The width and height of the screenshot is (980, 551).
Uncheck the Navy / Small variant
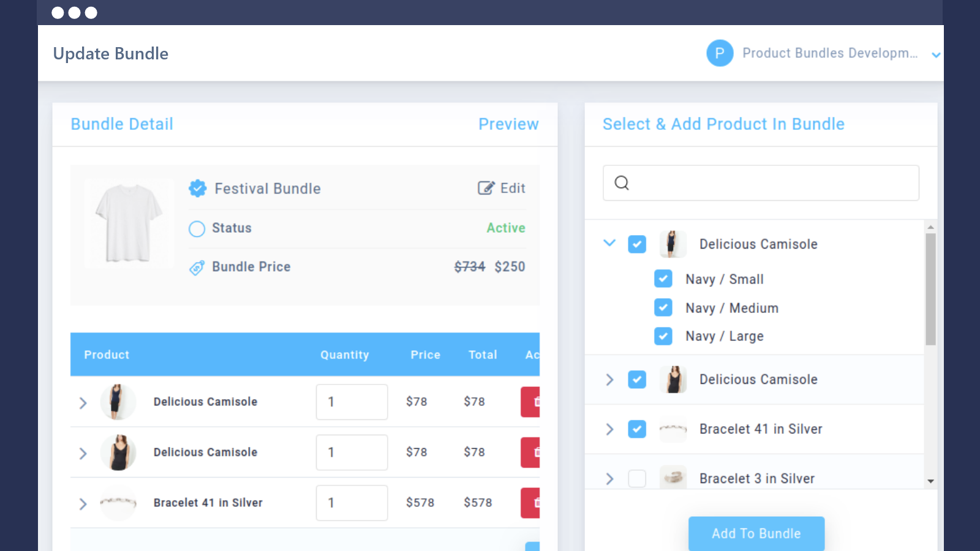pyautogui.click(x=663, y=279)
